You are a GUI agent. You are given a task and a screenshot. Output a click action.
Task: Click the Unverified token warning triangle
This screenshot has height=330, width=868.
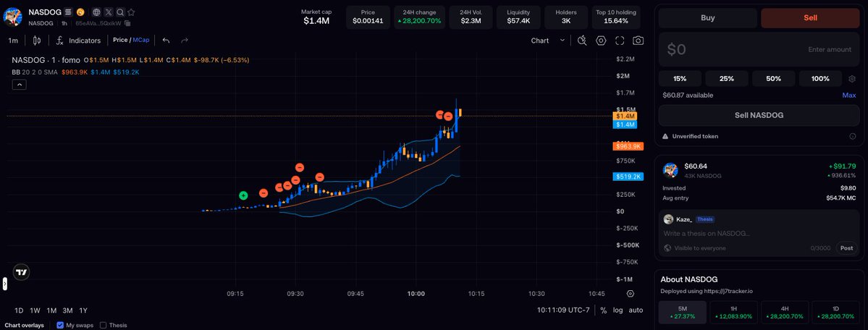pos(665,136)
